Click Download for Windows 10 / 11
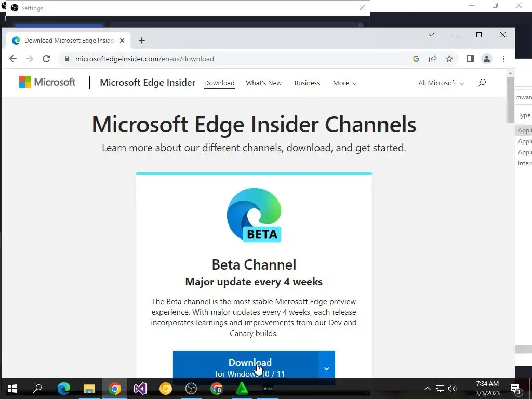The image size is (532, 399). click(246, 368)
